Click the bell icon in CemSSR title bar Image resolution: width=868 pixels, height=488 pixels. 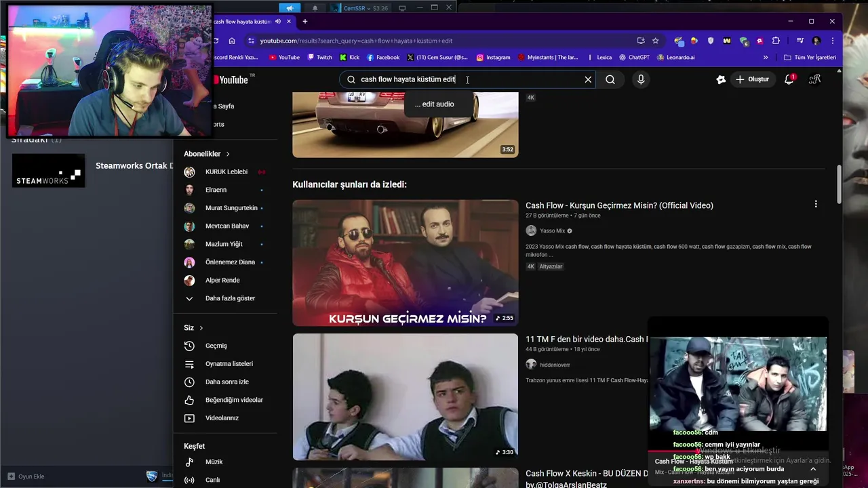315,8
